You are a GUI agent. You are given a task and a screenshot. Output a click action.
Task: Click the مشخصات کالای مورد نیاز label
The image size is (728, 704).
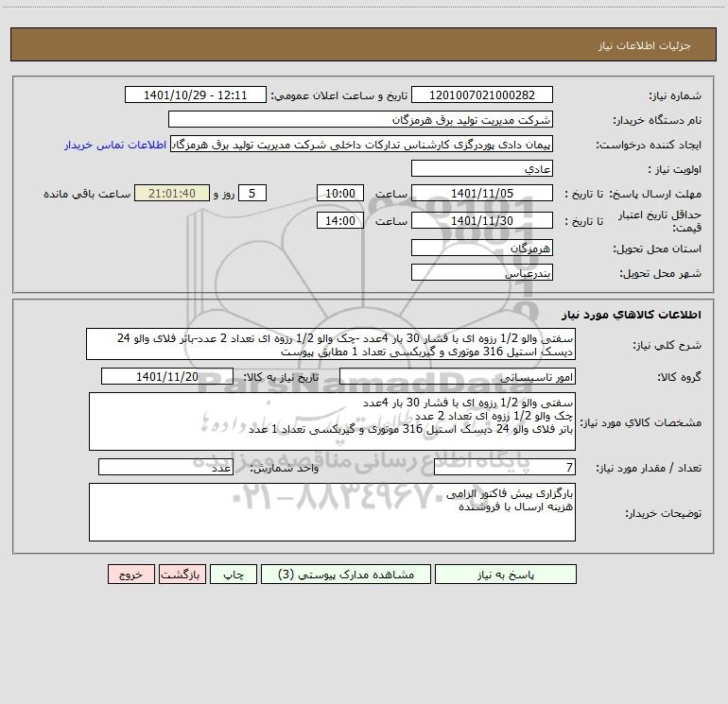point(641,422)
